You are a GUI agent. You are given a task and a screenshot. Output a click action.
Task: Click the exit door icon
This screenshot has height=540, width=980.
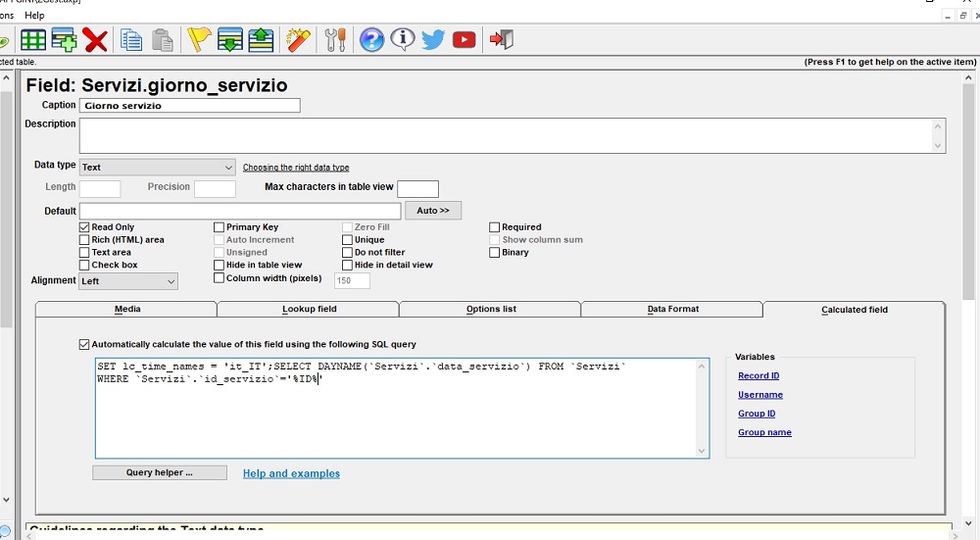click(x=501, y=40)
